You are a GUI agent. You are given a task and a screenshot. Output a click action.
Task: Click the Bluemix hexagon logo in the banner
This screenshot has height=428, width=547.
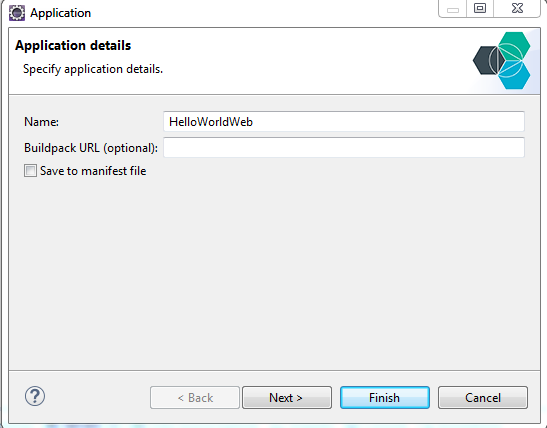[502, 60]
